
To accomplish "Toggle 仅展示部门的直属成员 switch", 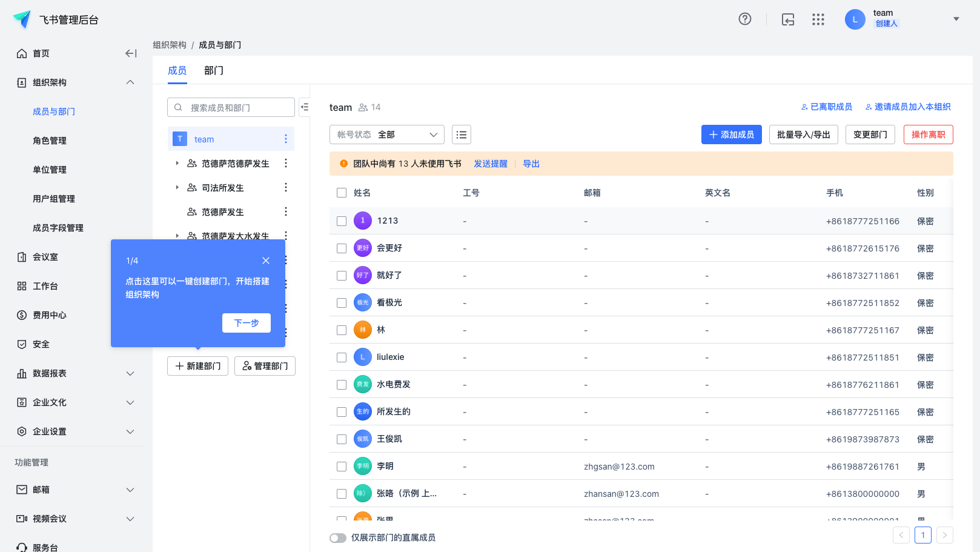I will (338, 538).
